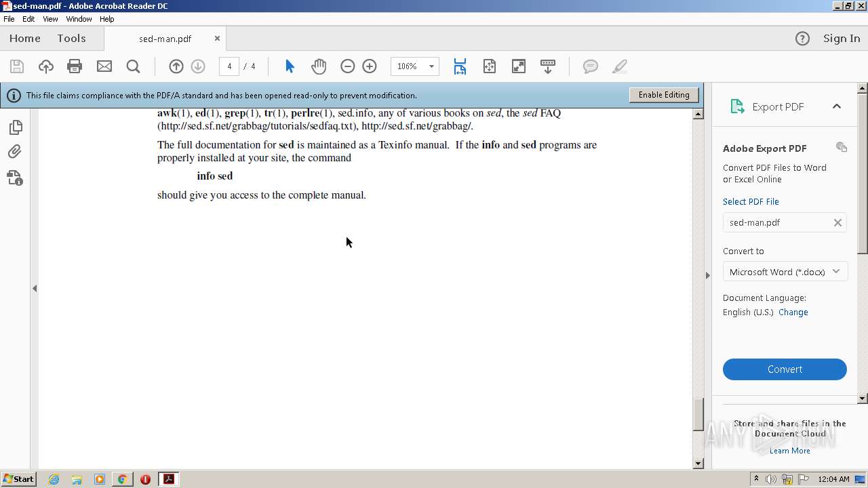This screenshot has height=488, width=868.
Task: Click copy icon beside Adobe Export PDF
Action: [842, 147]
